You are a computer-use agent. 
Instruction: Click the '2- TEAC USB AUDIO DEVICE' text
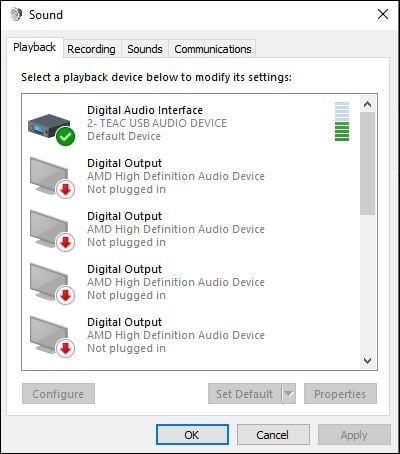pos(157,123)
